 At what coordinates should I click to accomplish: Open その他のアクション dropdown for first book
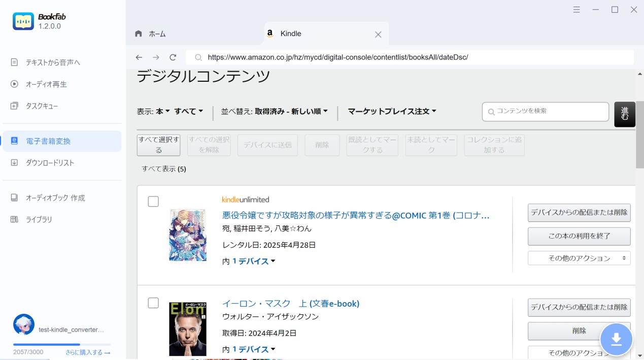[579, 258]
